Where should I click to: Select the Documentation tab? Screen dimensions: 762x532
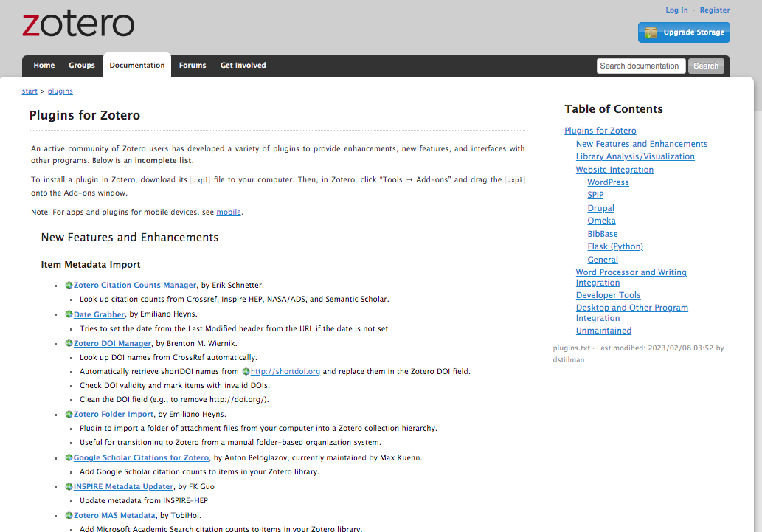[x=137, y=65]
